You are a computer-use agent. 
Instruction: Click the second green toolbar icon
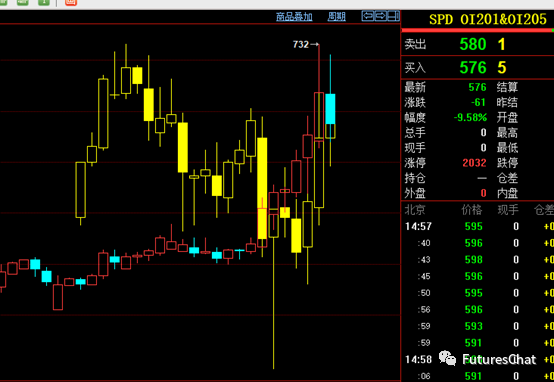23,2
